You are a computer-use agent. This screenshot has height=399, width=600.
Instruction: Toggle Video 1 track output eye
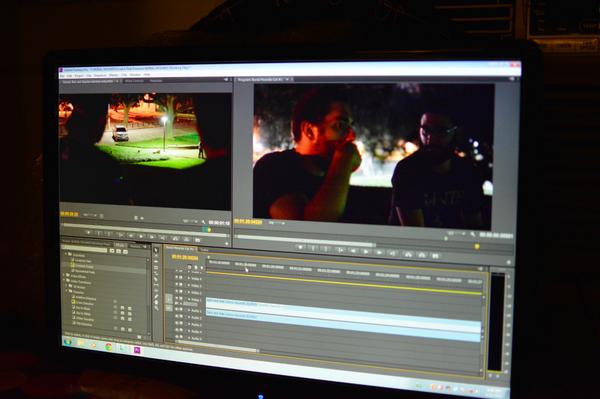pos(177,299)
